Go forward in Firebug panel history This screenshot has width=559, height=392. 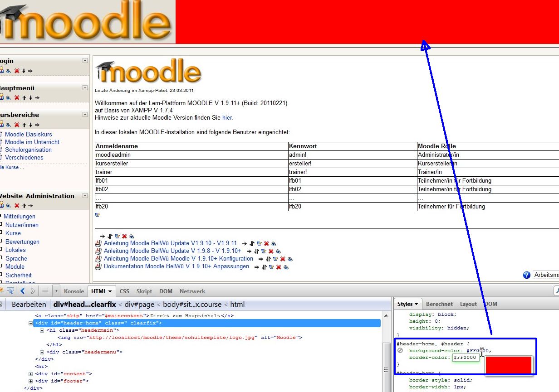tap(33, 291)
